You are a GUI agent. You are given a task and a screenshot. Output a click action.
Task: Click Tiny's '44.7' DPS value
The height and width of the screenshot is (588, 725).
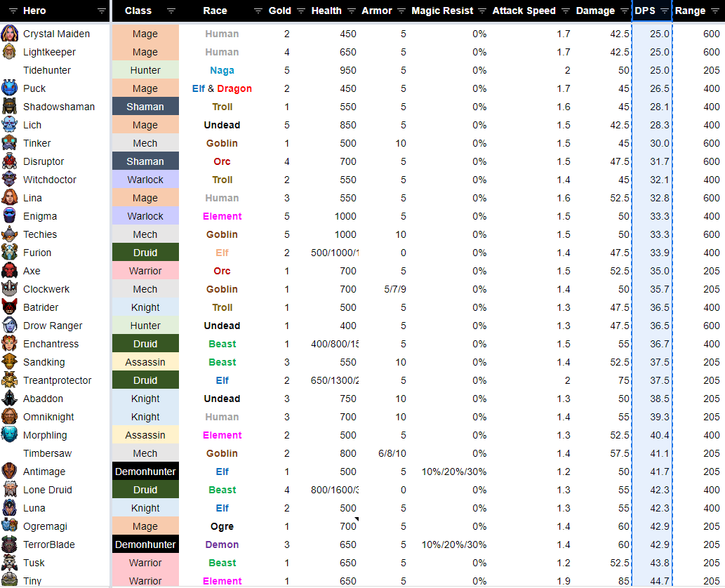[659, 580]
